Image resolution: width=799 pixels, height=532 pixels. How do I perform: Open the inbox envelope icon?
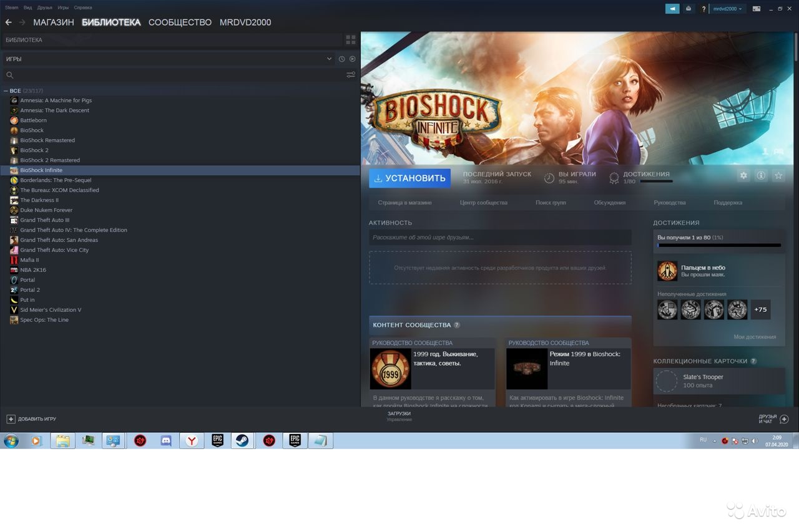689,9
